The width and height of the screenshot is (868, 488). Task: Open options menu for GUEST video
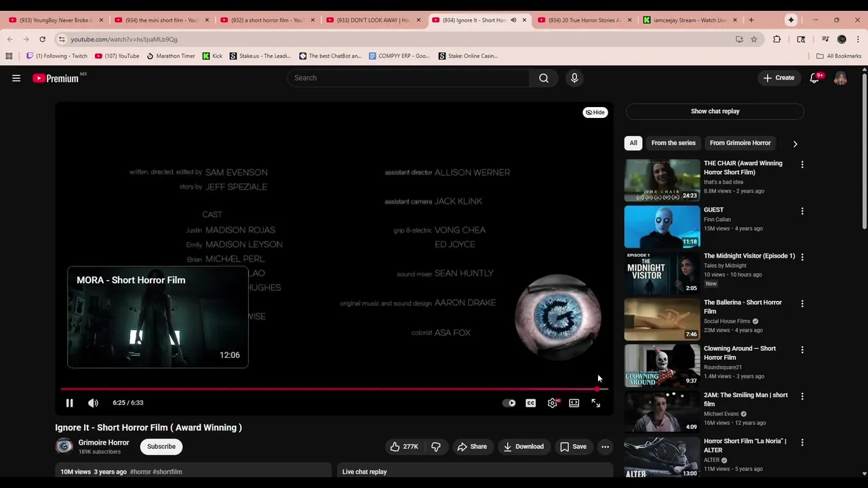[802, 211]
